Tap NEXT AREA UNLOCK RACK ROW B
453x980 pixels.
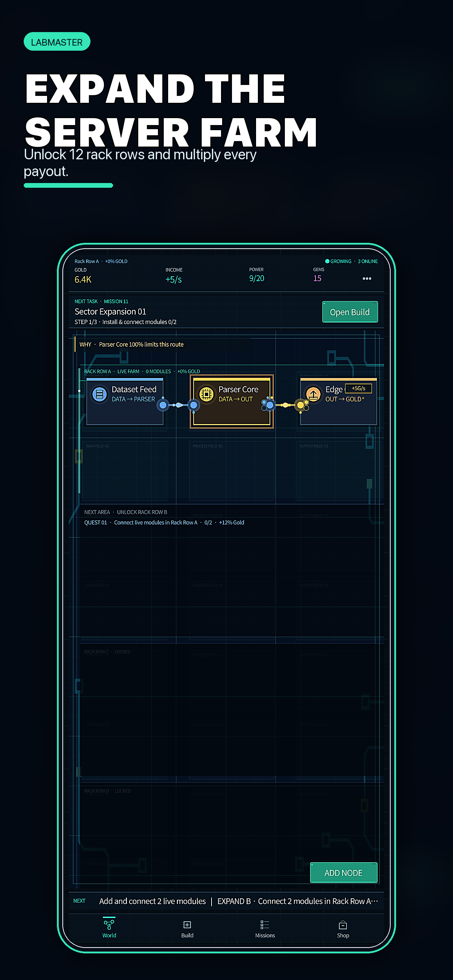click(125, 512)
